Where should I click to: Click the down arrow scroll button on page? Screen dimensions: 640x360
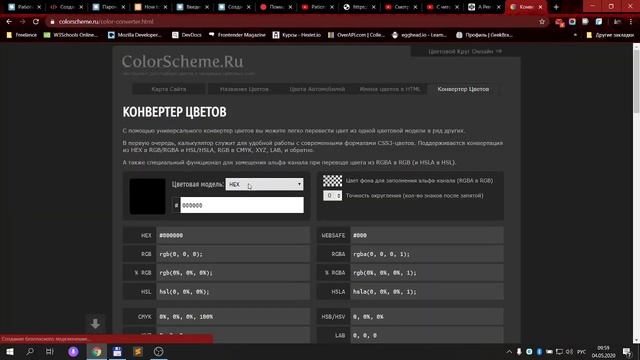pyautogui.click(x=95, y=324)
